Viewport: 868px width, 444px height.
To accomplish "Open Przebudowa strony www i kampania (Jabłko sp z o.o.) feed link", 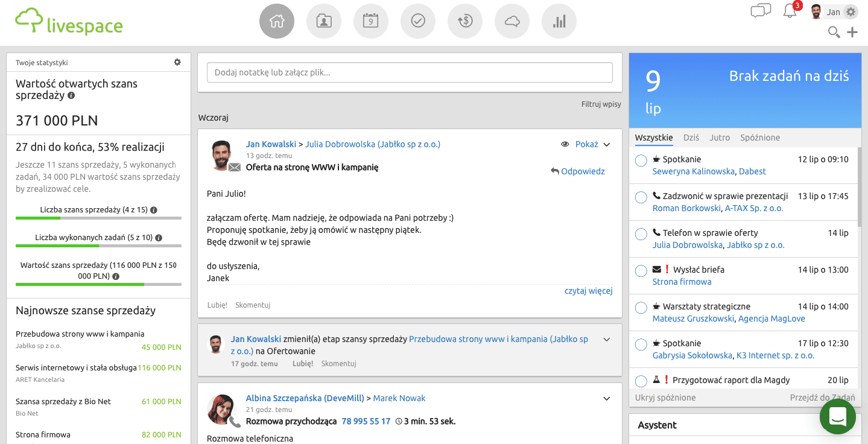I will [x=410, y=345].
